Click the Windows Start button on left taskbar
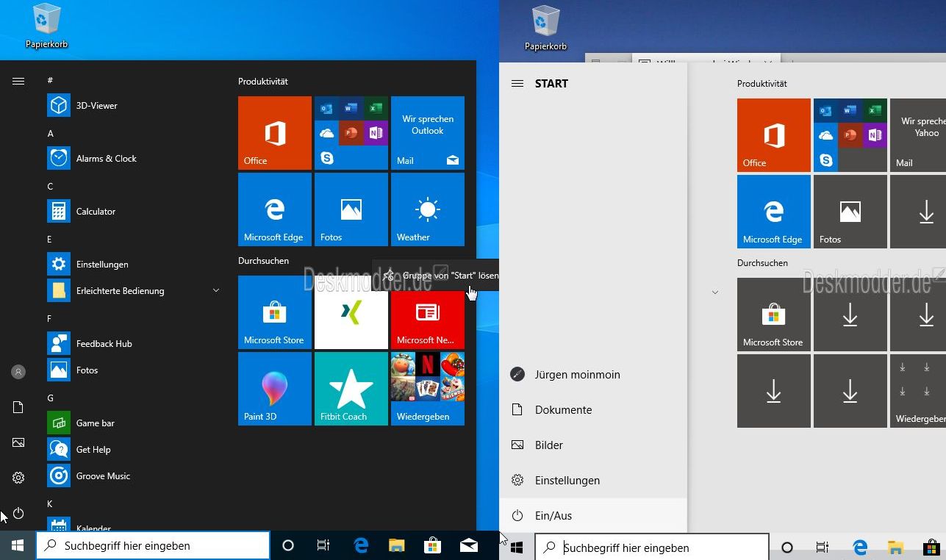The width and height of the screenshot is (946, 560). click(x=18, y=545)
